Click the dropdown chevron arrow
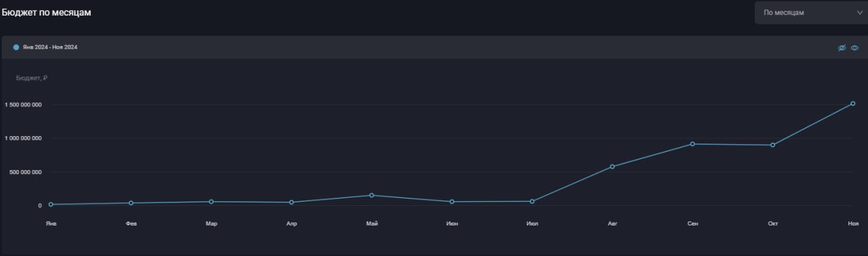The image size is (868, 256). click(860, 12)
